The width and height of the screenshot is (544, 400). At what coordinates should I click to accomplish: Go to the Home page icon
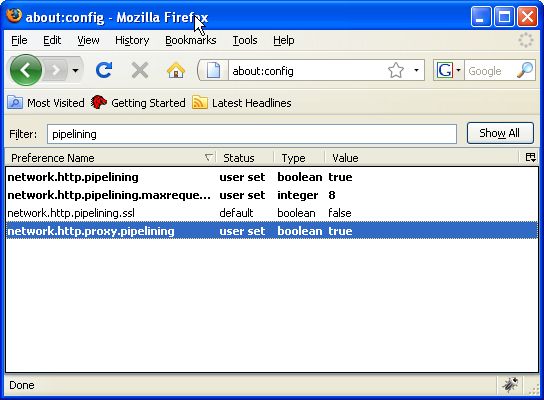[176, 70]
